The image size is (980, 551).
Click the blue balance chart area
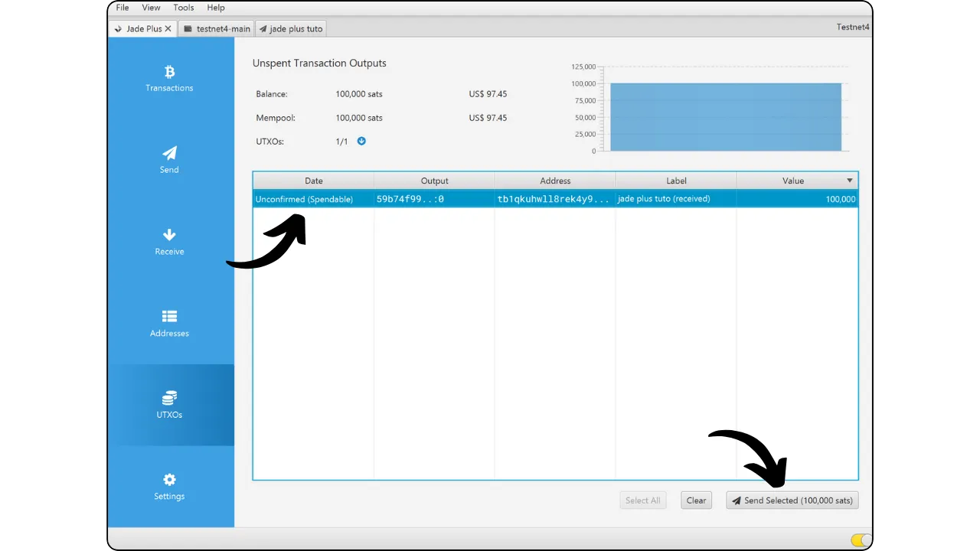point(725,117)
